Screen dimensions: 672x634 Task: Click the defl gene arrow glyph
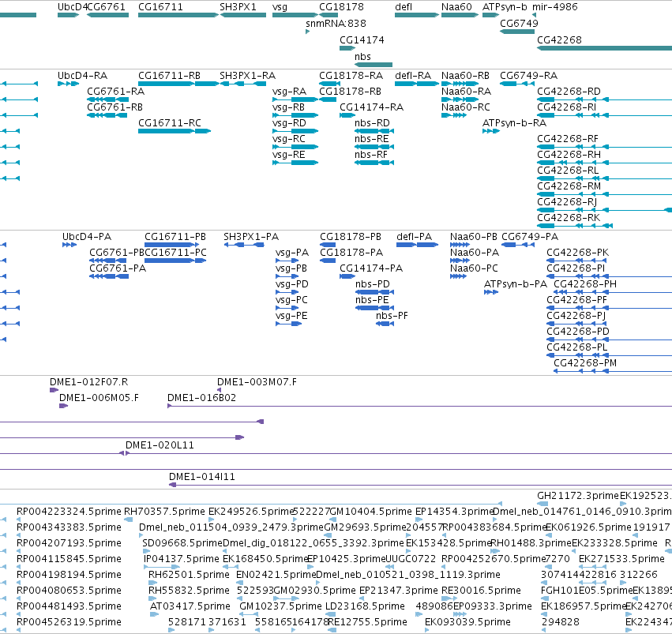(417, 15)
